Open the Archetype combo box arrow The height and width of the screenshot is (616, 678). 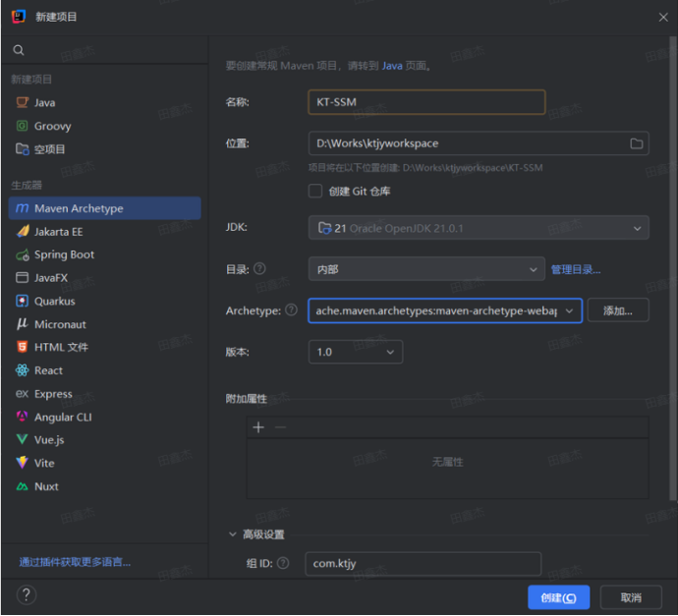[x=569, y=310]
